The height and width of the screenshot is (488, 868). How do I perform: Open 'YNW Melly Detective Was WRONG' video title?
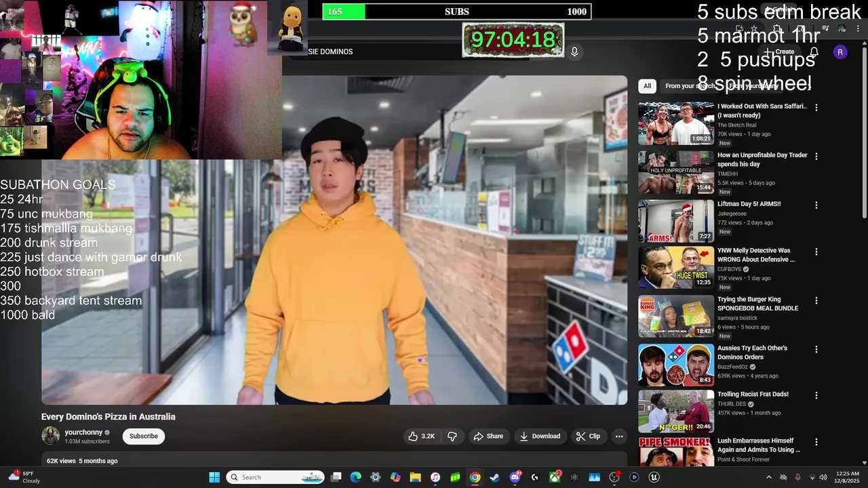pyautogui.click(x=755, y=255)
